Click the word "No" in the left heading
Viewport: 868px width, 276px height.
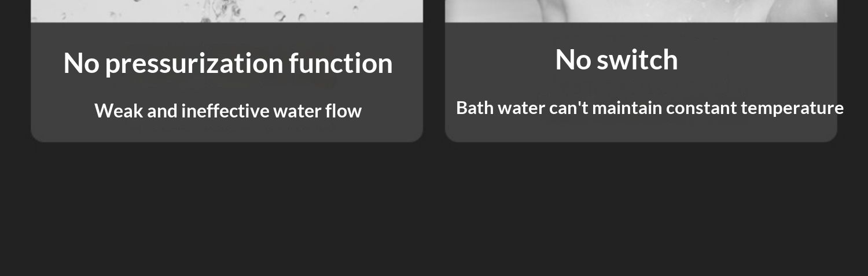tap(81, 63)
